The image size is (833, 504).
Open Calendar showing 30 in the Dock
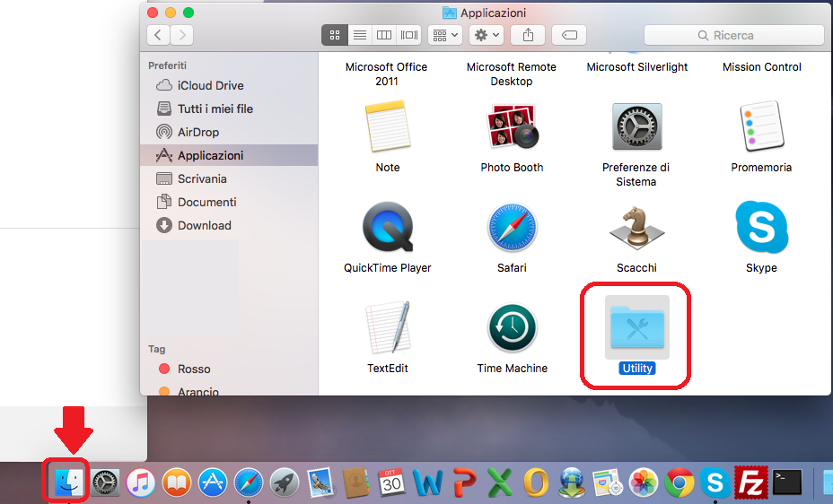tap(392, 482)
